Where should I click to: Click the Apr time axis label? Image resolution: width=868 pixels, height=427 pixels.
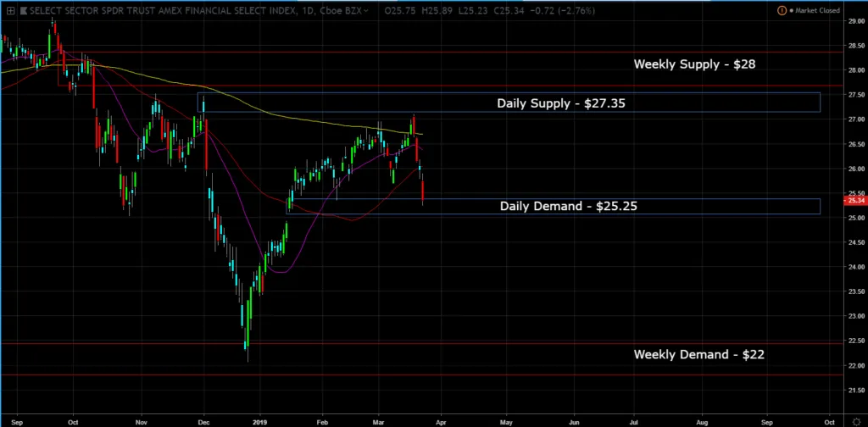pyautogui.click(x=441, y=421)
